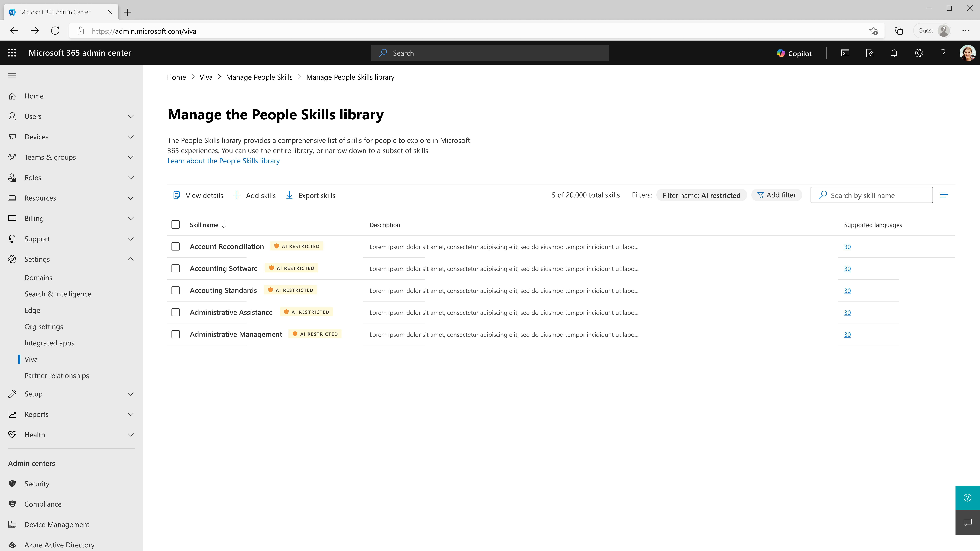Screen dimensions: 980x551
Task: Open Search & intelligence settings
Action: pos(58,294)
